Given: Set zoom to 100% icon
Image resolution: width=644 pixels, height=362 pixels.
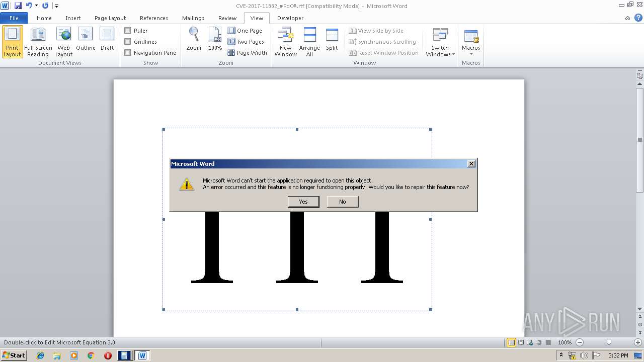Looking at the screenshot, I should point(215,39).
